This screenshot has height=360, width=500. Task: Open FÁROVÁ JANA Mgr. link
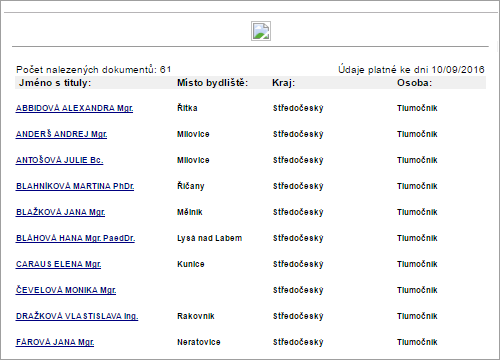55,342
